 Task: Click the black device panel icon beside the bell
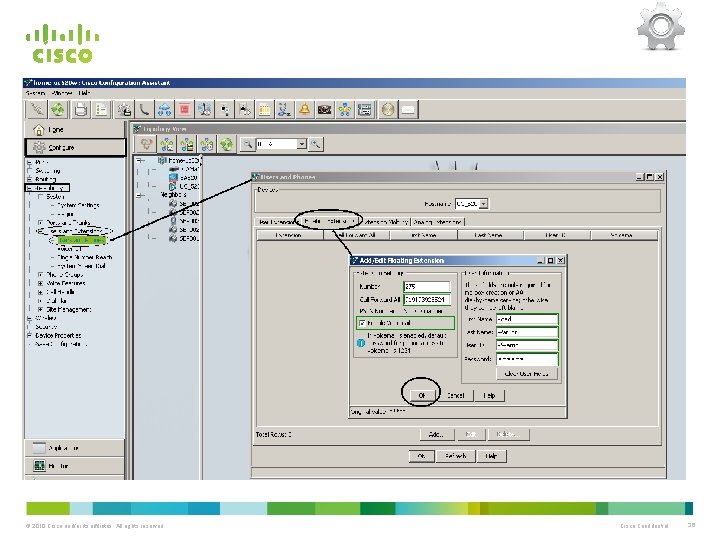[325, 110]
